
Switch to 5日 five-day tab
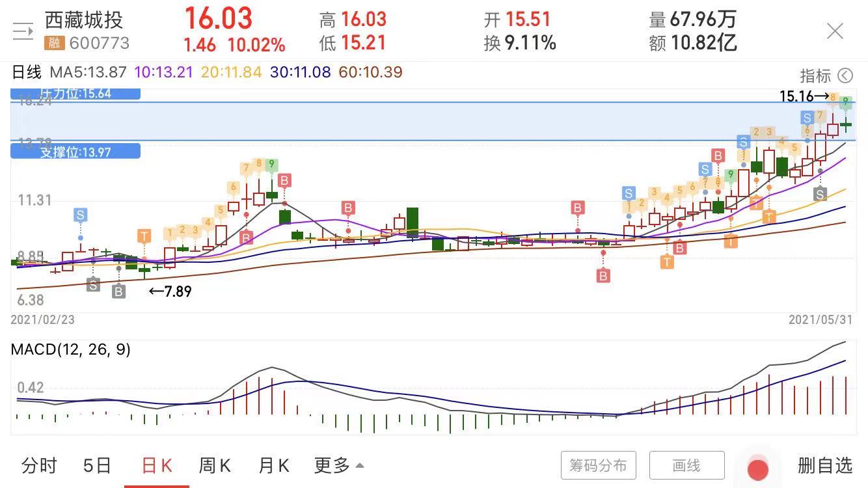[x=97, y=466]
